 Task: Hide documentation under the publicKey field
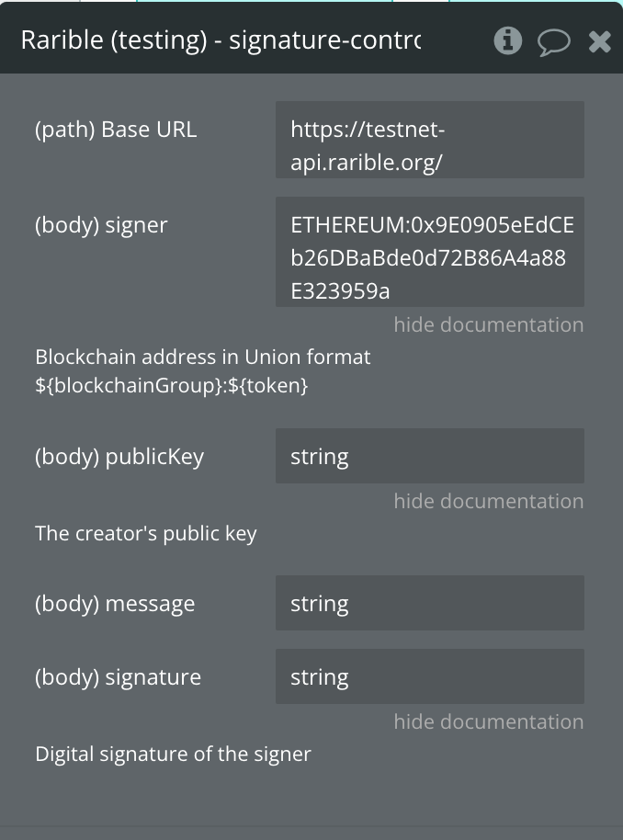[x=489, y=502]
